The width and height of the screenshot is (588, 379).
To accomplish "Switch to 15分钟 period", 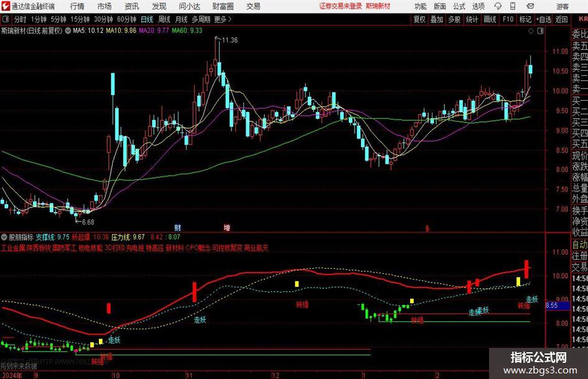I will [80, 19].
